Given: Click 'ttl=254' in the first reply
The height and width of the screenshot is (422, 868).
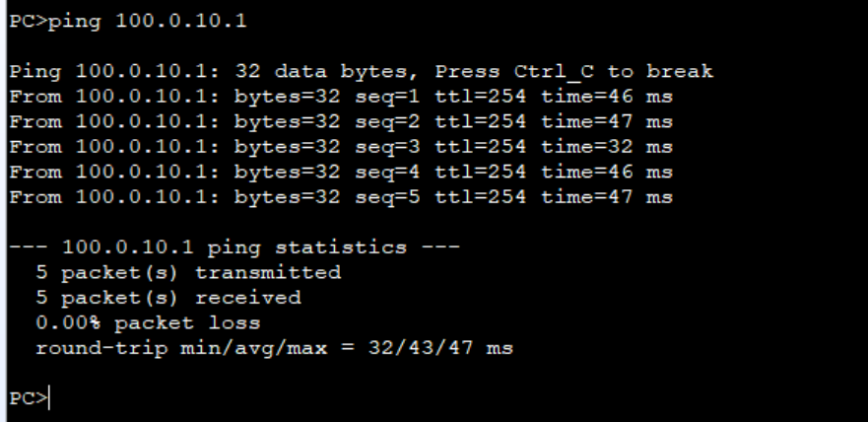Looking at the screenshot, I should point(481,97).
